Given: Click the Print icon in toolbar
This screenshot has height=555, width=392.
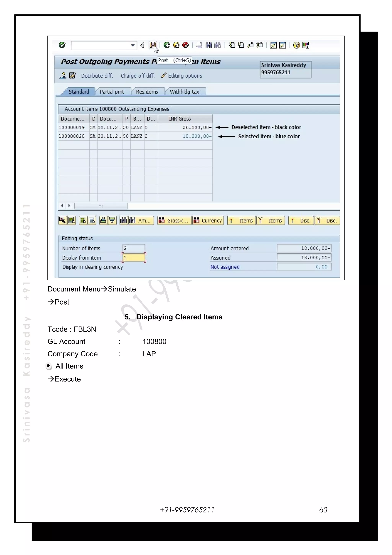Looking at the screenshot, I should (199, 45).
